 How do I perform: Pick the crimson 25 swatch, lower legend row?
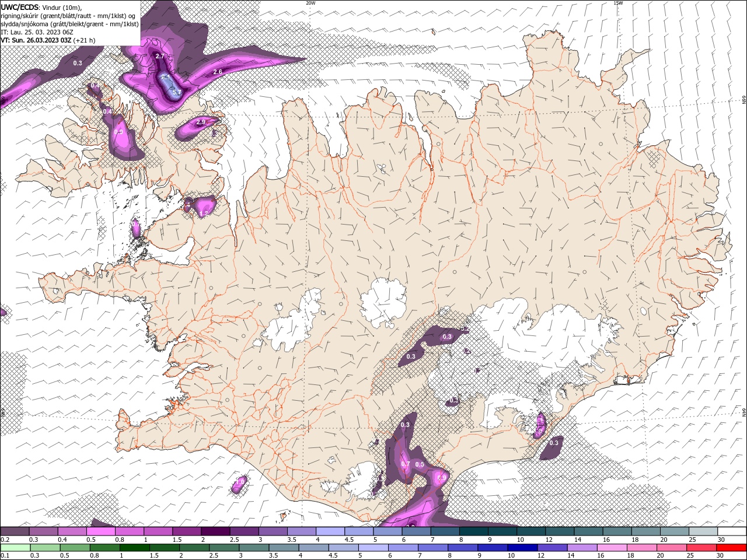(701, 548)
